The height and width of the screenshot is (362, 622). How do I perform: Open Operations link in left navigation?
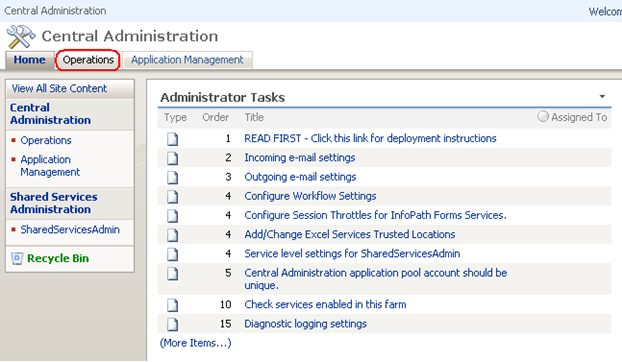[46, 140]
